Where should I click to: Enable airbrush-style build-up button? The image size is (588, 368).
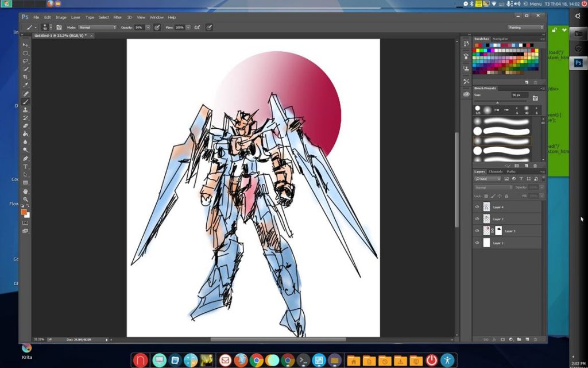pyautogui.click(x=198, y=28)
